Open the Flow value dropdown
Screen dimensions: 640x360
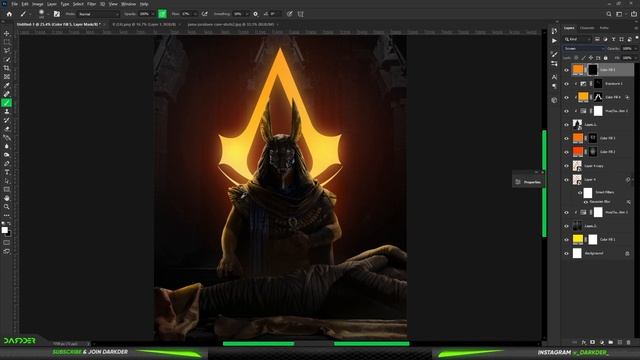(x=195, y=14)
